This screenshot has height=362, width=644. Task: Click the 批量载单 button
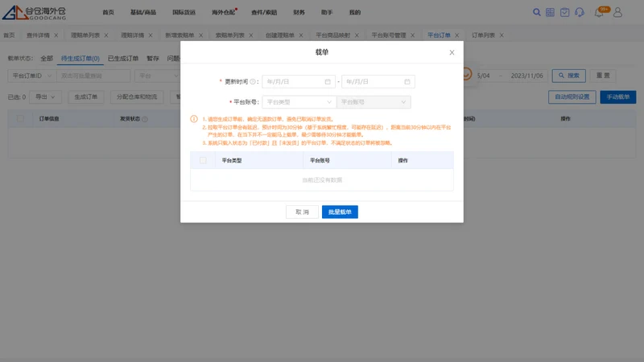[340, 212]
